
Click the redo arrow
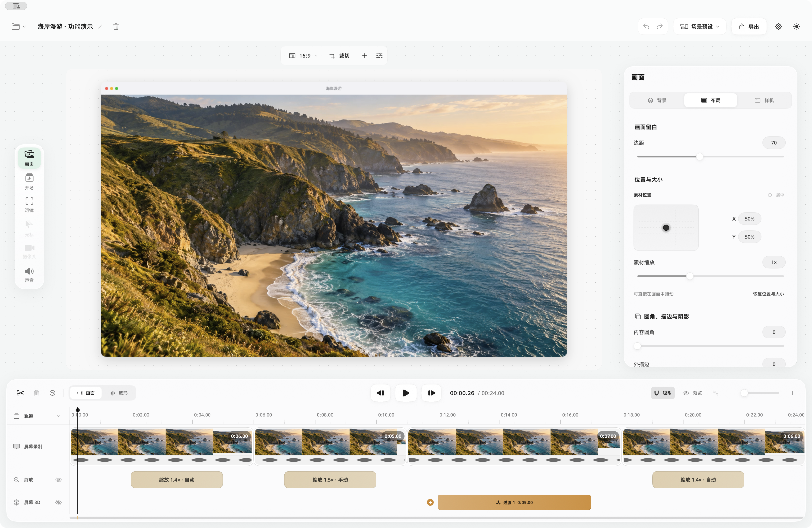tap(660, 27)
